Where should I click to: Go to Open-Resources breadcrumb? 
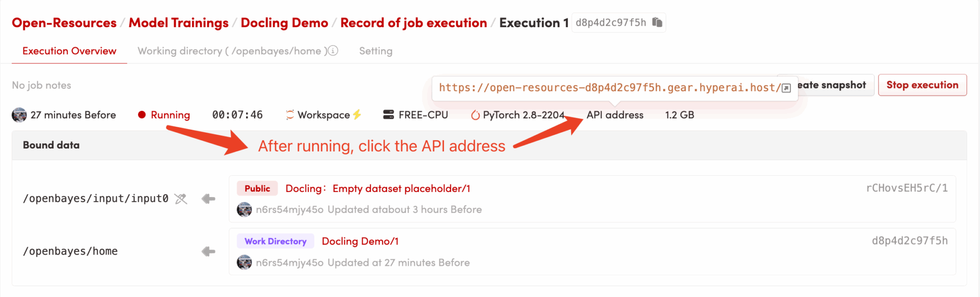(x=64, y=23)
